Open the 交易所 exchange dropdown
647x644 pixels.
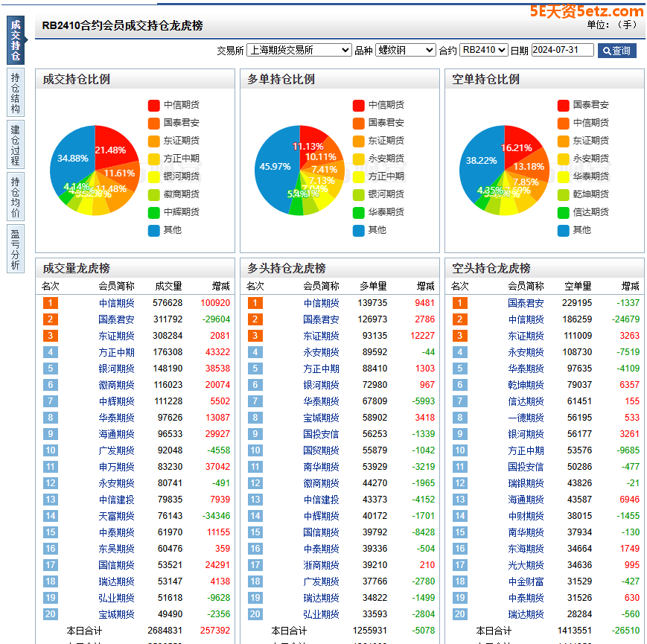point(299,50)
